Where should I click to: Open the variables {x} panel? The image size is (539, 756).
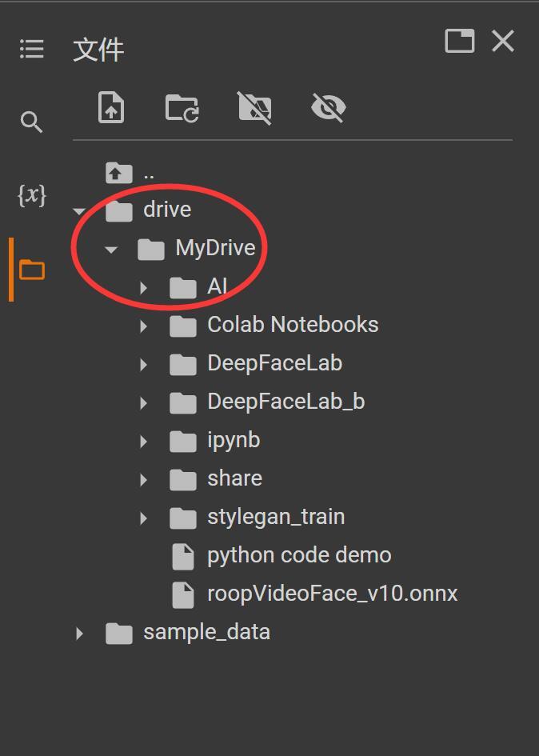(32, 195)
